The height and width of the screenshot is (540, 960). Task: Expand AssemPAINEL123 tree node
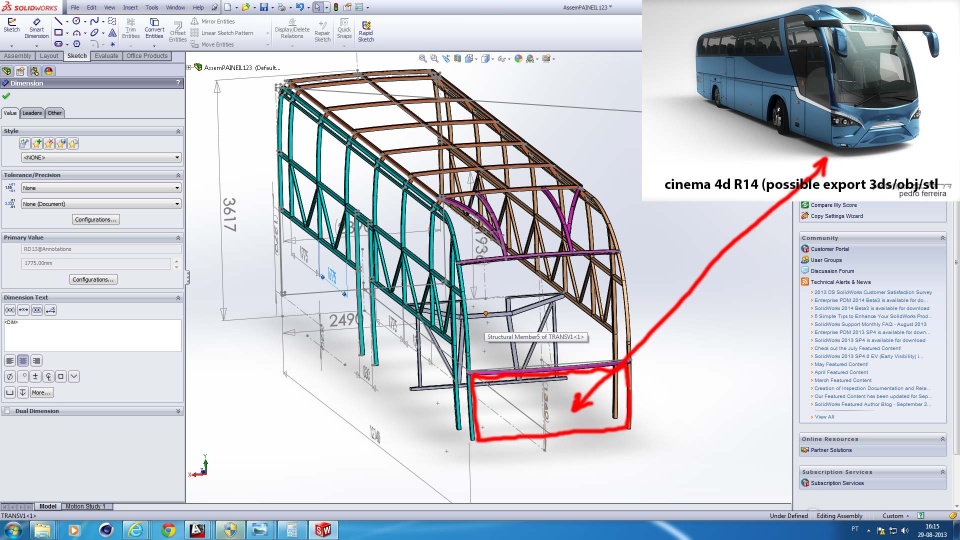click(190, 67)
